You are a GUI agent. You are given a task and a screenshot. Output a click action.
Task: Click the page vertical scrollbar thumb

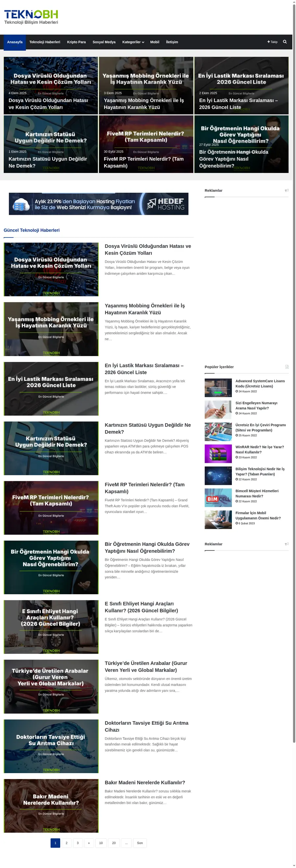click(x=294, y=373)
